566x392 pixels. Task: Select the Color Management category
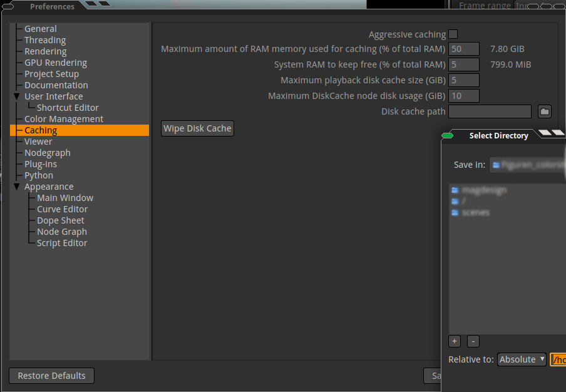[63, 118]
